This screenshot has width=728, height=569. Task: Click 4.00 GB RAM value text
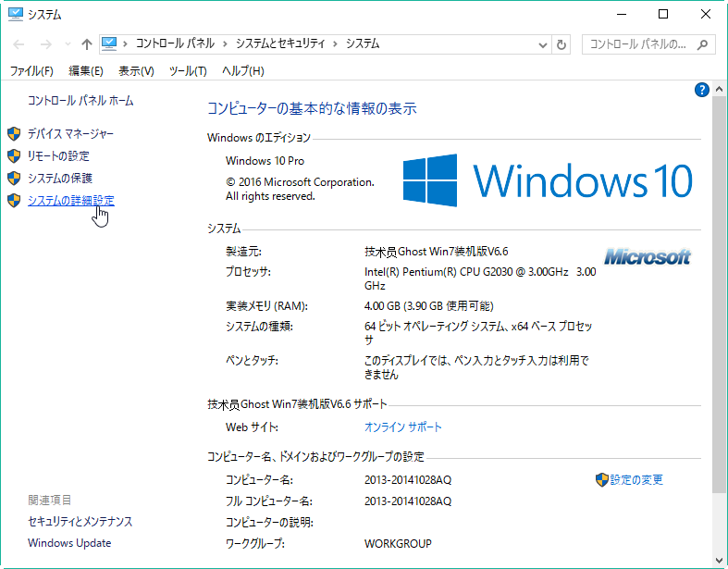(x=428, y=306)
